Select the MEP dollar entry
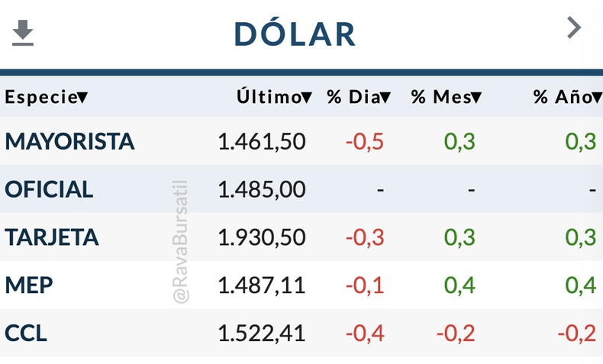Screen dimensions: 603x364 (x=29, y=285)
